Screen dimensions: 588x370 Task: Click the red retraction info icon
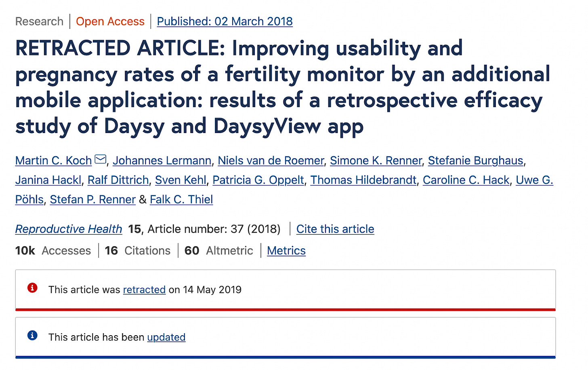(x=32, y=288)
